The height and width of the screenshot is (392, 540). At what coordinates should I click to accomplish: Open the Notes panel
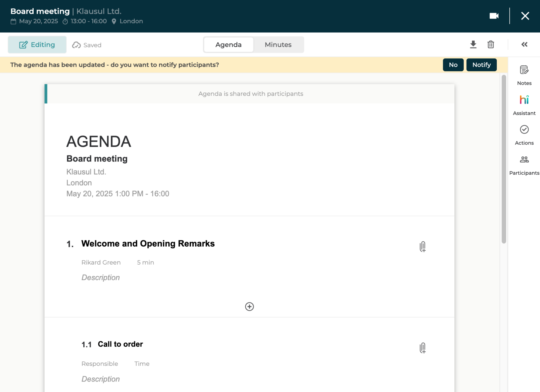coord(524,75)
